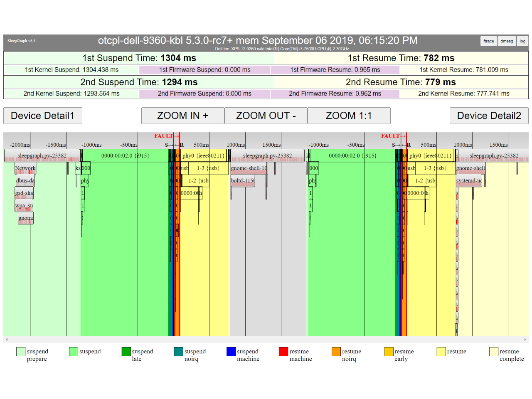Show Device Detail1 panel
This screenshot has width=532, height=399.
tap(43, 116)
